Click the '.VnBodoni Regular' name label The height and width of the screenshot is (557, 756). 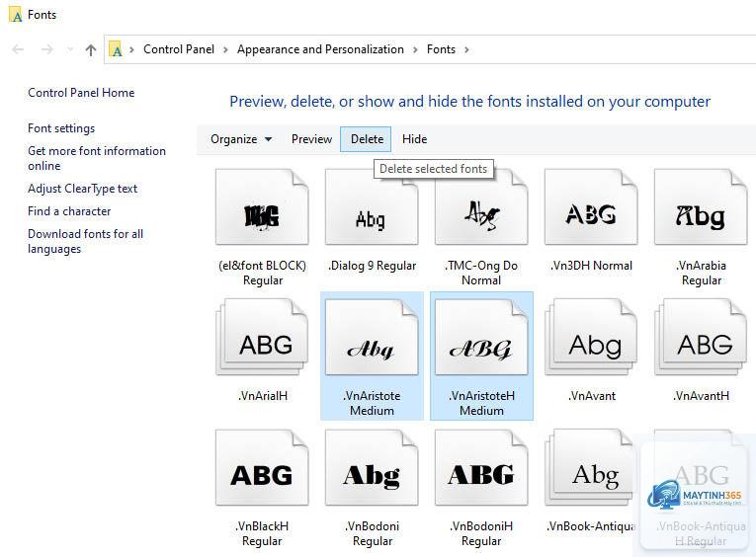click(373, 533)
